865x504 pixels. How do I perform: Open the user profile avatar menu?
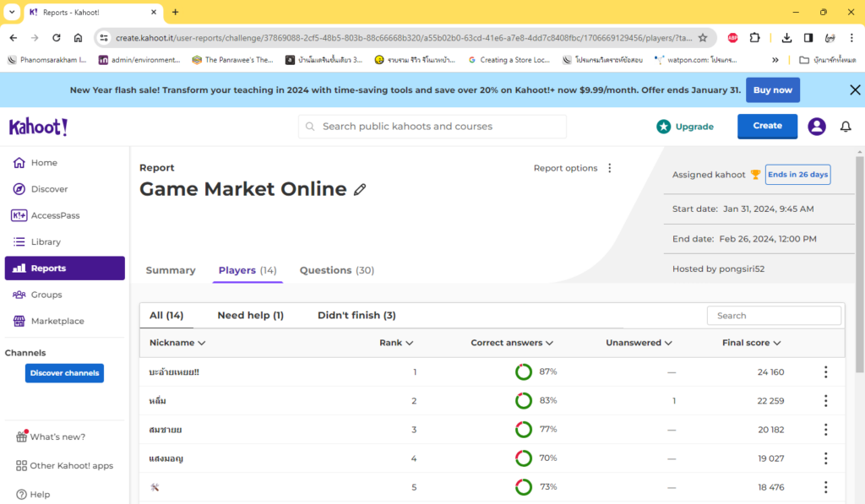click(x=816, y=127)
